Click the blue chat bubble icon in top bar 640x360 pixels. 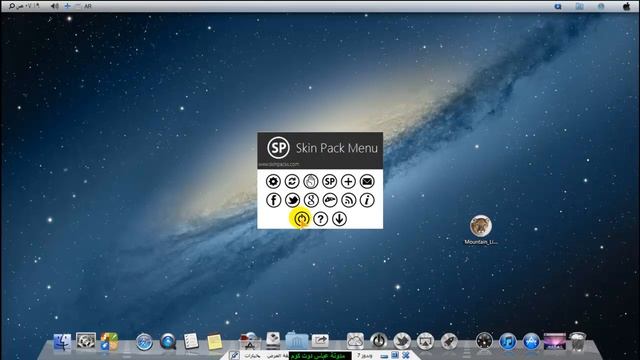(x=558, y=6)
